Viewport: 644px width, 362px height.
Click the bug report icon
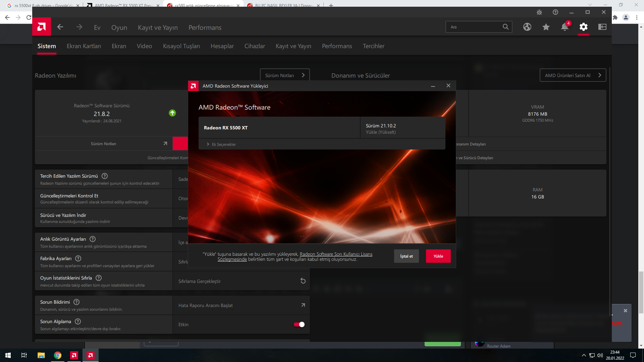coord(539,12)
